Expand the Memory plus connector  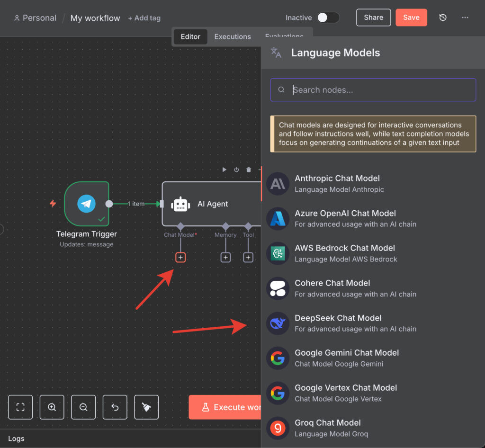(225, 257)
